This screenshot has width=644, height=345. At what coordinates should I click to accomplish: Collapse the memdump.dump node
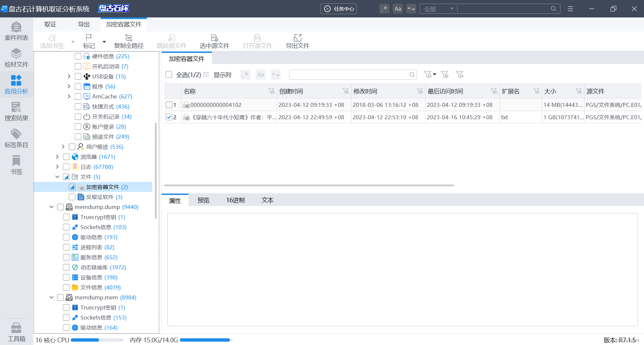(51, 207)
